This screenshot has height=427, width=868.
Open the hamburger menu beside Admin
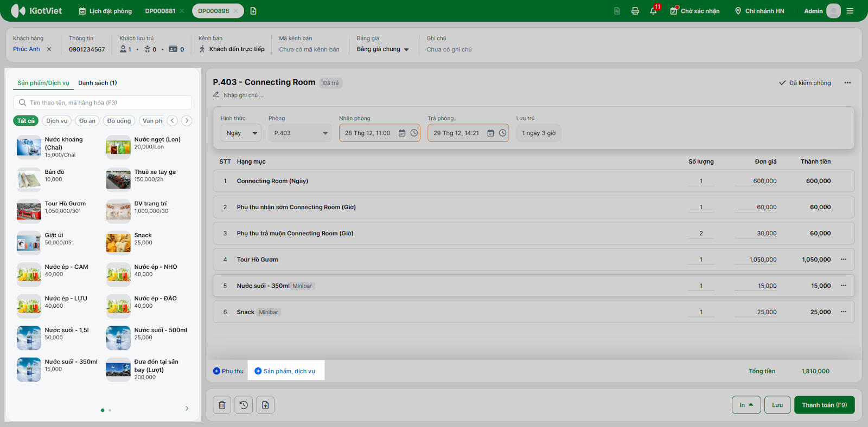click(850, 11)
